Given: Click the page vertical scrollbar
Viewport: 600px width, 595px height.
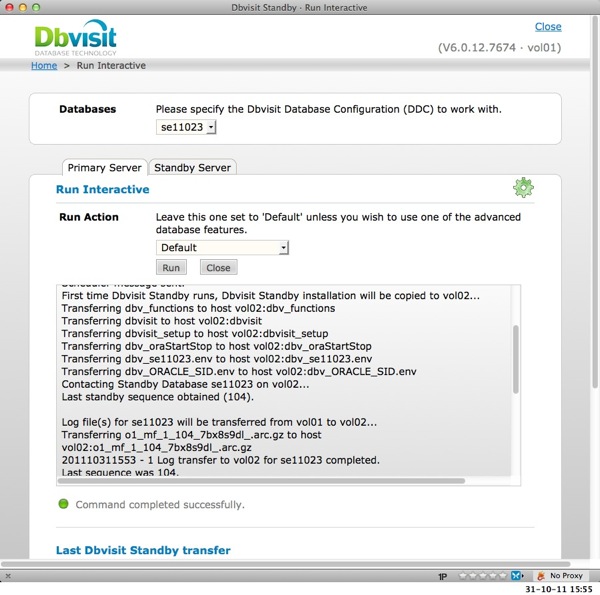Looking at the screenshot, I should 596,201.
